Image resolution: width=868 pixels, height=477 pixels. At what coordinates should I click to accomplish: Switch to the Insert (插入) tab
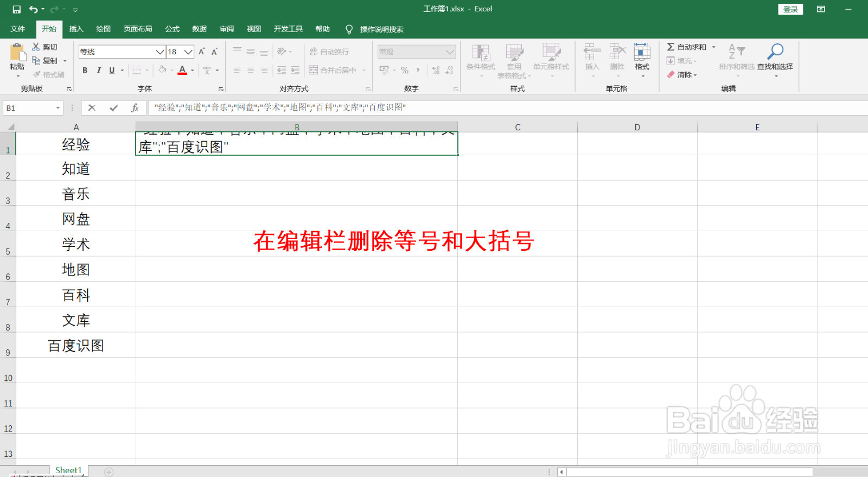[x=76, y=29]
